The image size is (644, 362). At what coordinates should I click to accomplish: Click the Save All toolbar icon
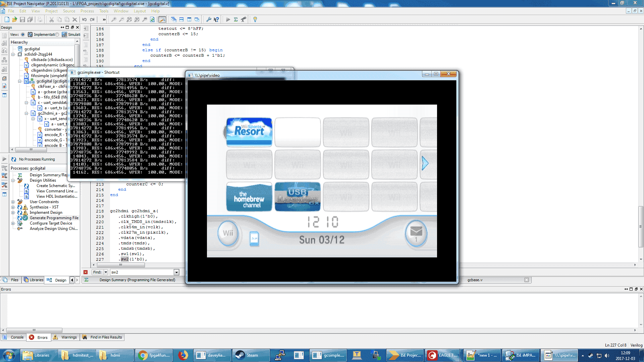30,19
